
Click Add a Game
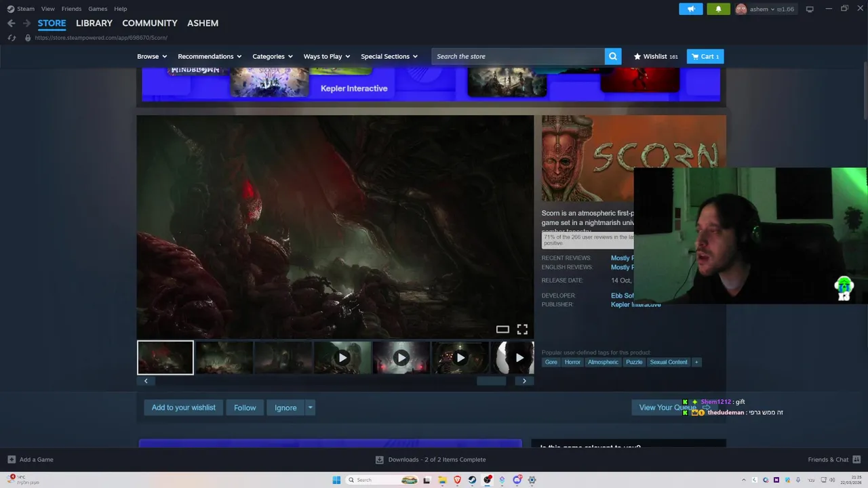pyautogui.click(x=31, y=460)
